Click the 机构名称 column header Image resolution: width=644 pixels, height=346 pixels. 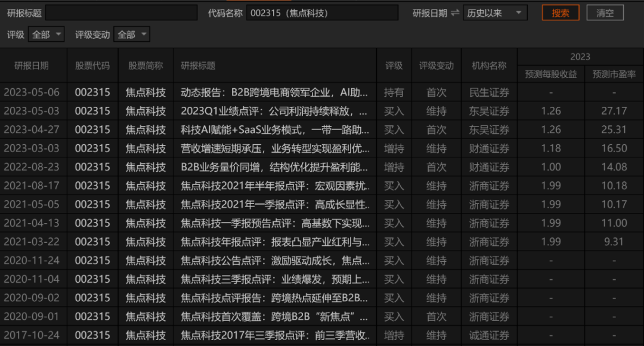[x=489, y=66]
